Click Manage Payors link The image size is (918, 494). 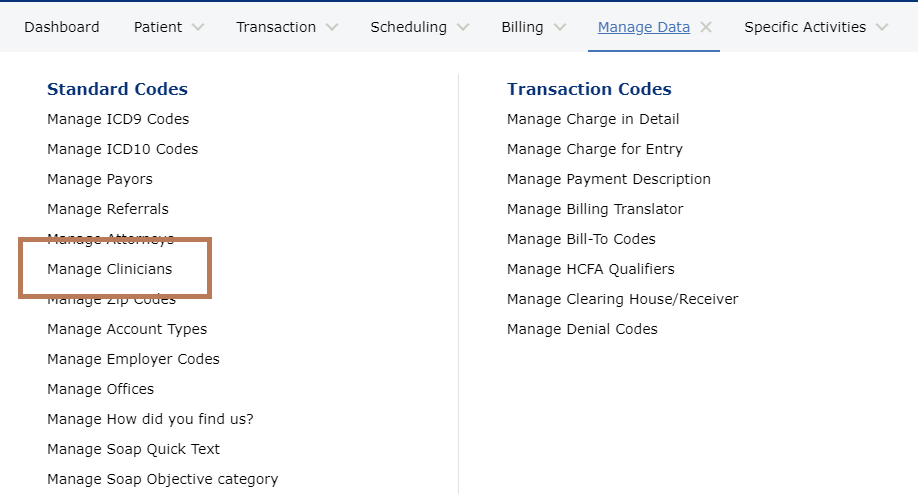tap(100, 179)
